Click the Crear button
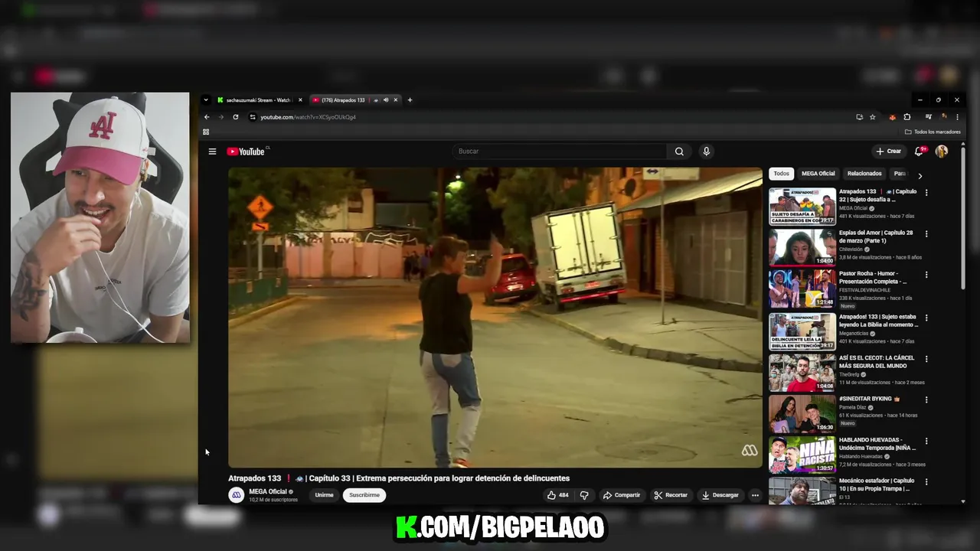 tap(889, 152)
